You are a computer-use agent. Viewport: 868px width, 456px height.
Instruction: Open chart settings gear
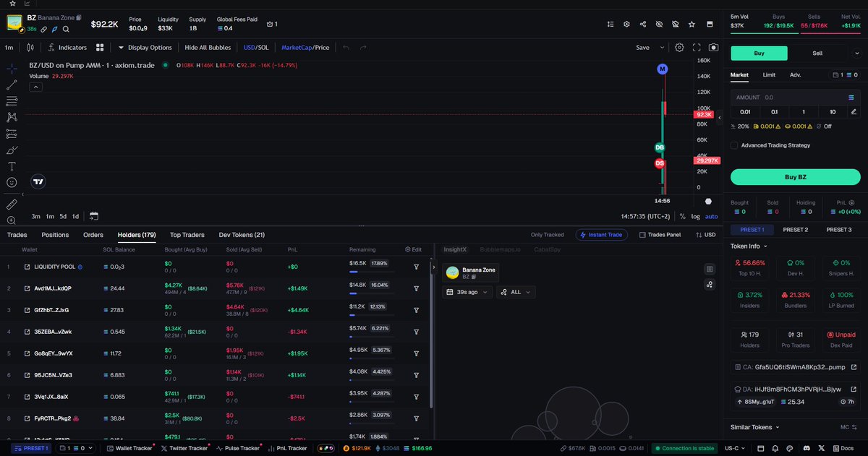[680, 48]
